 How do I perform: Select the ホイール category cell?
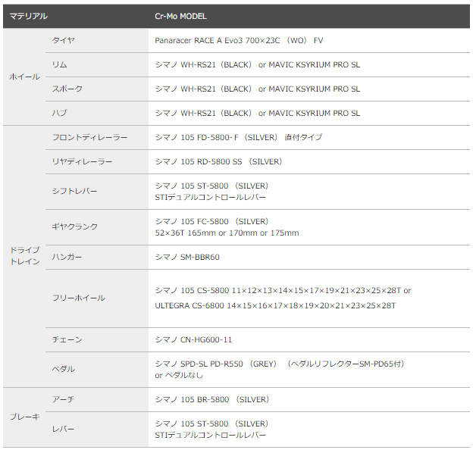tap(24, 77)
